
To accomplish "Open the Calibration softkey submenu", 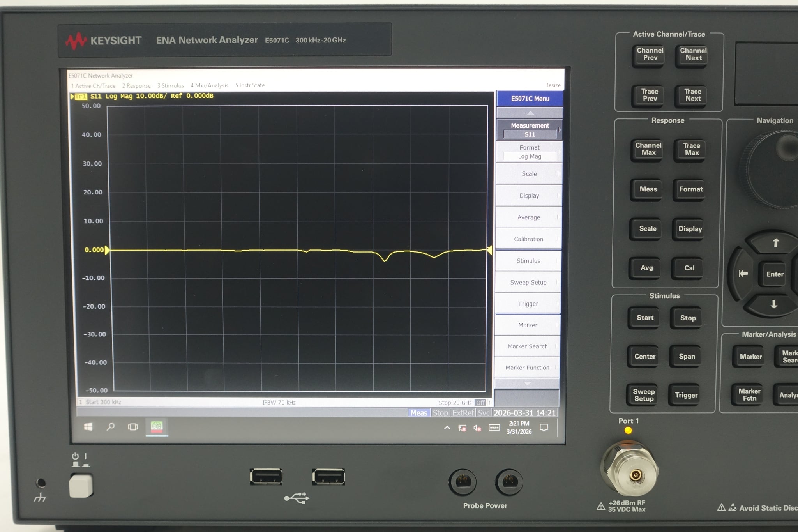I will click(x=528, y=239).
